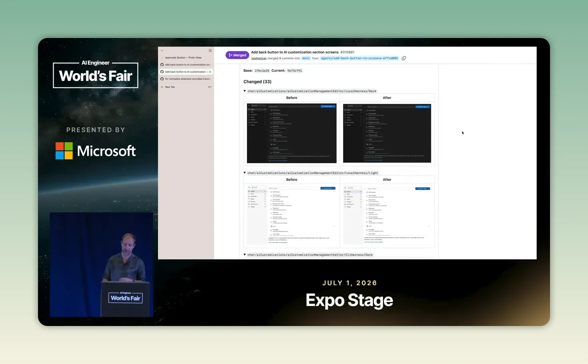
Task: Click the main branch label
Action: point(306,58)
